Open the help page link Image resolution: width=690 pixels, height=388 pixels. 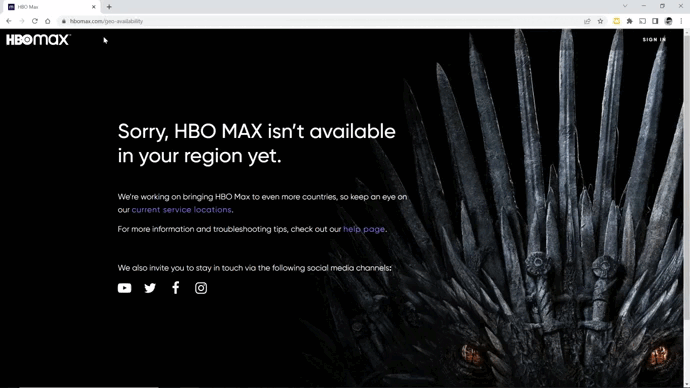[364, 229]
